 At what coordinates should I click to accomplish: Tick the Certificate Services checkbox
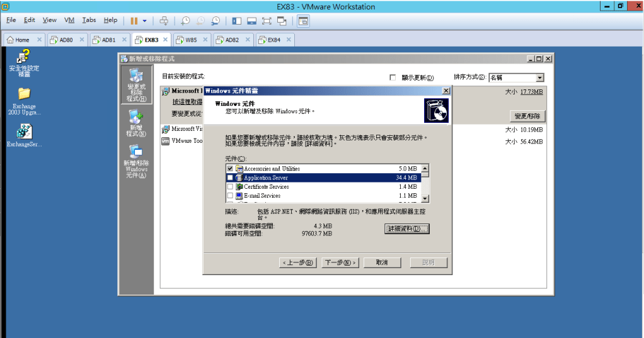click(x=230, y=187)
